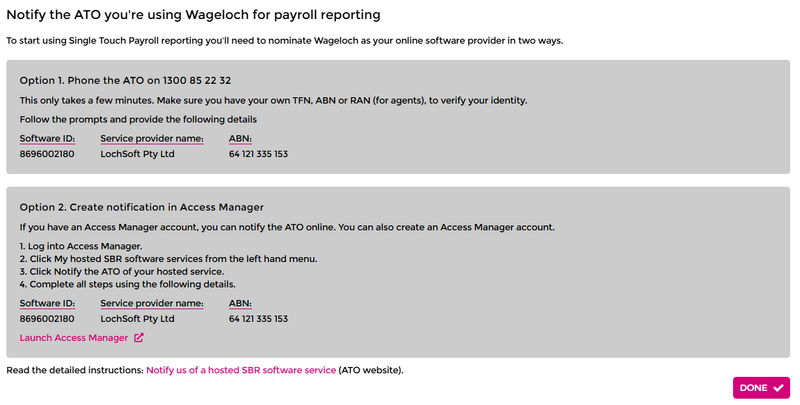Screen dimensions: 800x405
Task: Click the checkmark icon inside the DONE button
Action: pos(778,387)
